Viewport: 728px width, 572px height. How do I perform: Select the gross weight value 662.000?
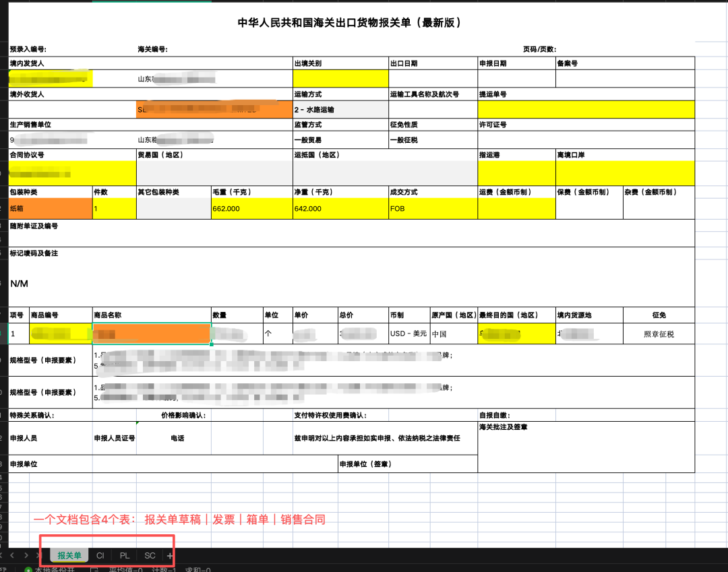(252, 208)
